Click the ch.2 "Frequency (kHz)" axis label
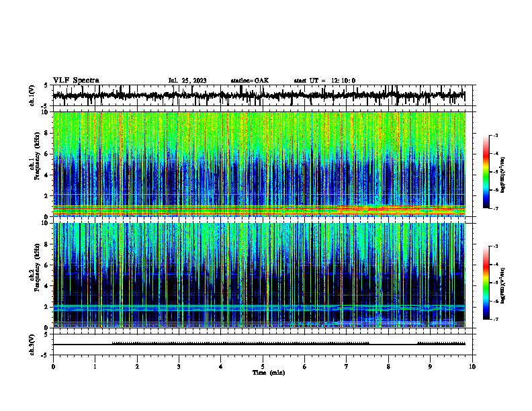The height and width of the screenshot is (411, 532). [x=37, y=267]
